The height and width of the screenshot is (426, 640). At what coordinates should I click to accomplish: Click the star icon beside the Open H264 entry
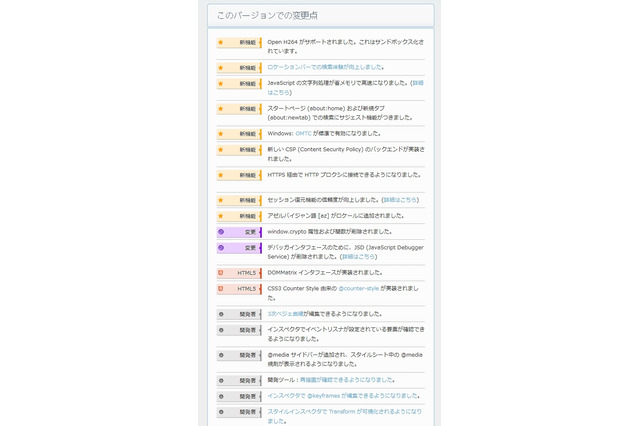tap(220, 42)
